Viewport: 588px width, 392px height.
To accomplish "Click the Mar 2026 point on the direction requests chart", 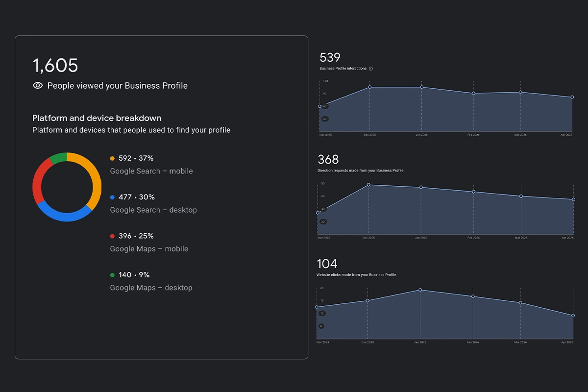I will [x=521, y=196].
